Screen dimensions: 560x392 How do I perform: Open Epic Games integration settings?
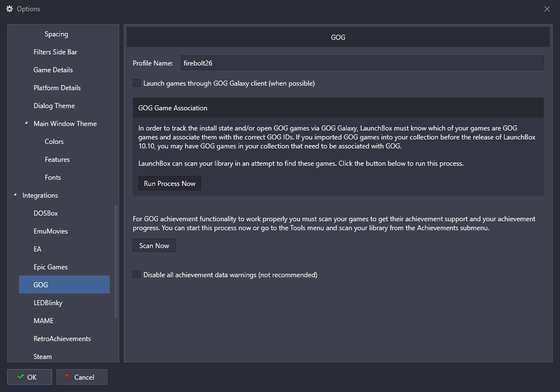pyautogui.click(x=50, y=267)
